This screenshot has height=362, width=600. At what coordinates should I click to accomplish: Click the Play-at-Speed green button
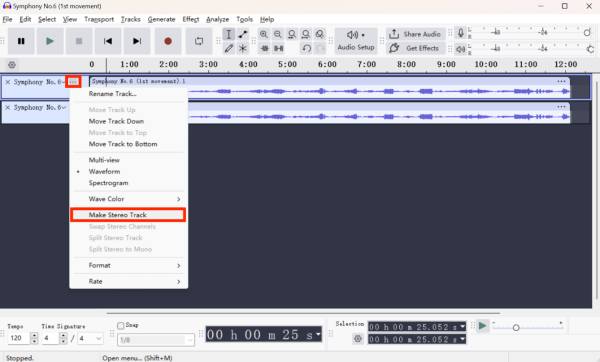pyautogui.click(x=483, y=326)
